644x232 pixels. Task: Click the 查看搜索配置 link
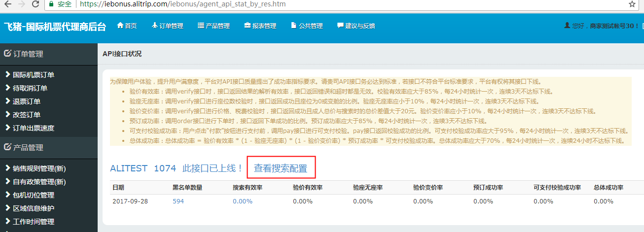[281, 168]
